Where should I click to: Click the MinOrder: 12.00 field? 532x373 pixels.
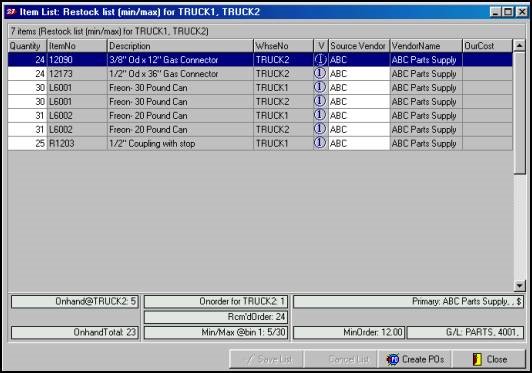pos(349,332)
